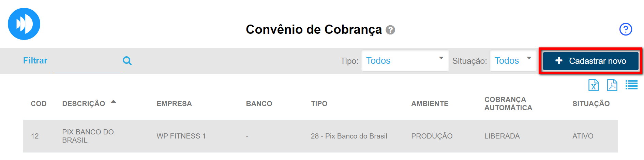Sort by the Situação column header
The height and width of the screenshot is (160, 644).
point(591,104)
